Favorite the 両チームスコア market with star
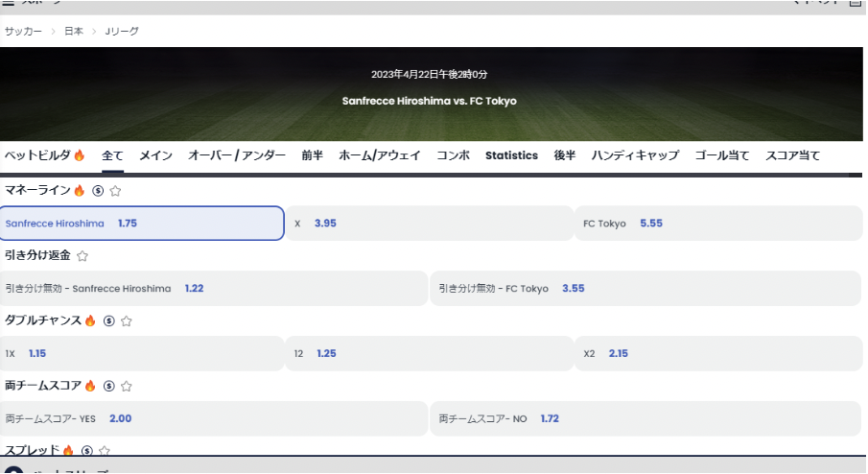Viewport: 868px width, 474px height. pos(127,387)
